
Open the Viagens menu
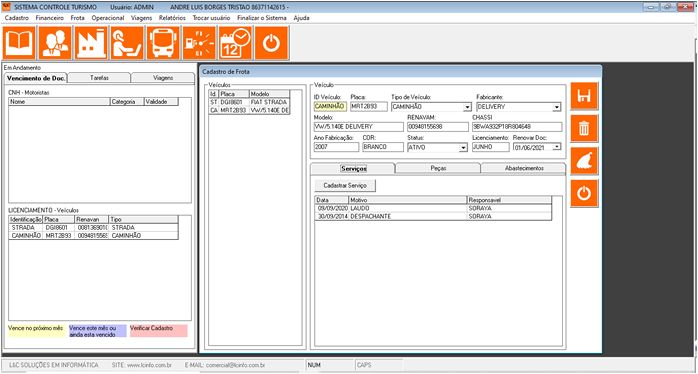pos(142,18)
